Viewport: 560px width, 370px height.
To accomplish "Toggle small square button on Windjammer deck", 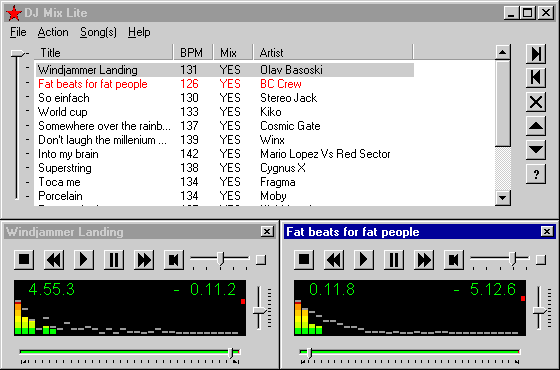I will pyautogui.click(x=261, y=260).
